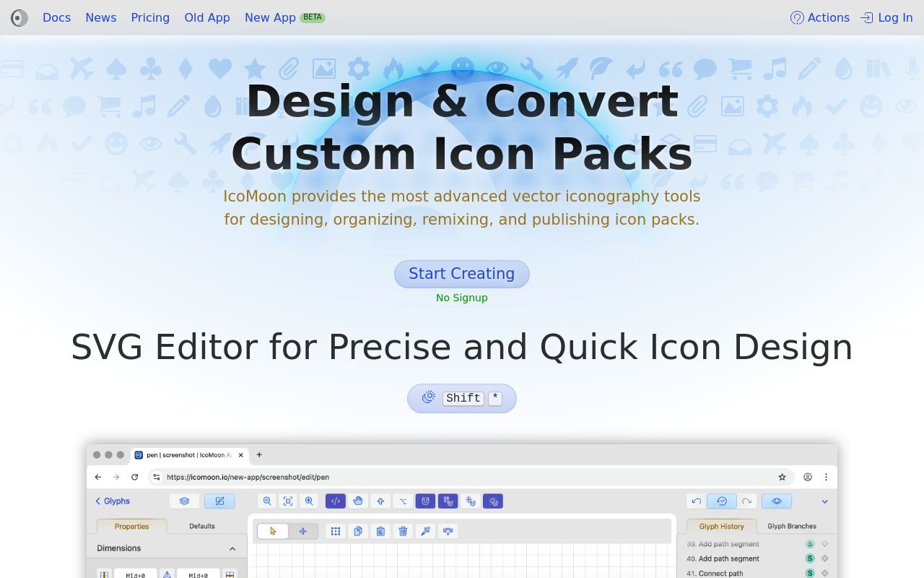Click the zoom-to-fit icon
The width and height of the screenshot is (924, 578).
288,501
